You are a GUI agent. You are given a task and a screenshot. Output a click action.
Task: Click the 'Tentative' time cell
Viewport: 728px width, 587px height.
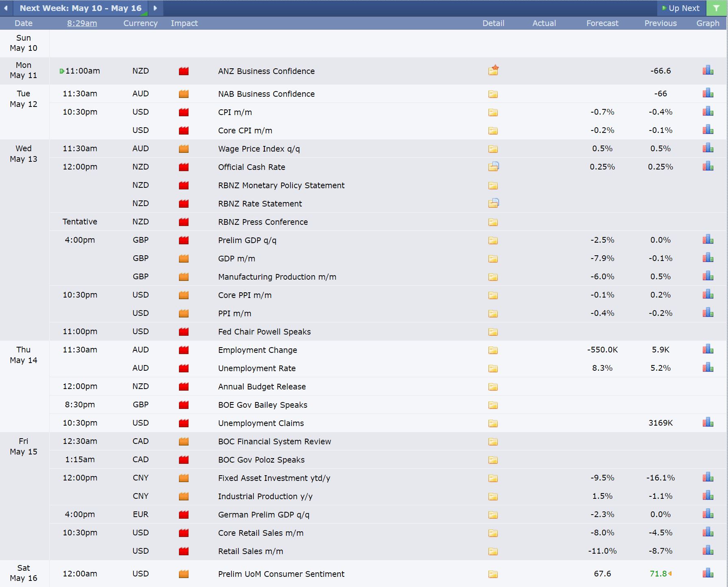[x=80, y=222]
